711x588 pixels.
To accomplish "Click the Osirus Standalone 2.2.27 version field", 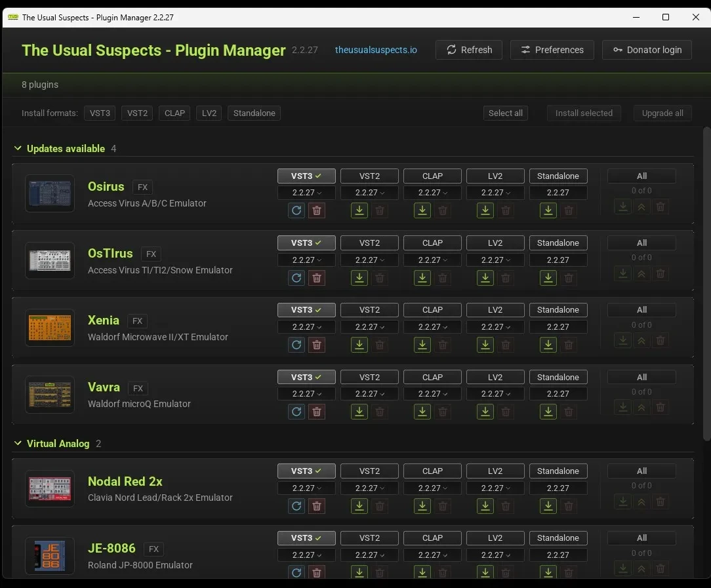I will coord(558,193).
